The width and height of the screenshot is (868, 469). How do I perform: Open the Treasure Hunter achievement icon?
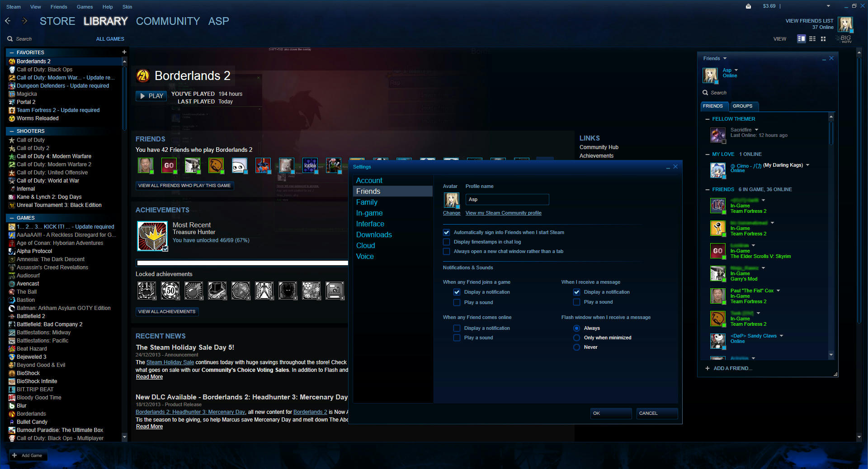tap(152, 236)
